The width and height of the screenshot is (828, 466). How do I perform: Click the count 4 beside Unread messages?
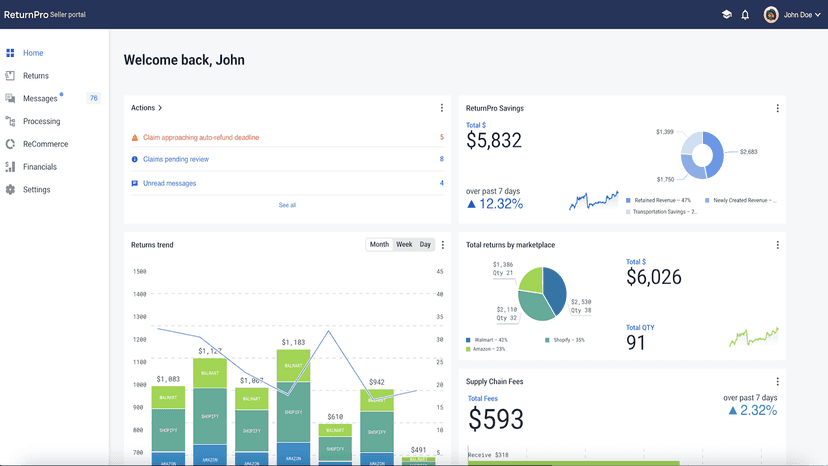pos(442,183)
